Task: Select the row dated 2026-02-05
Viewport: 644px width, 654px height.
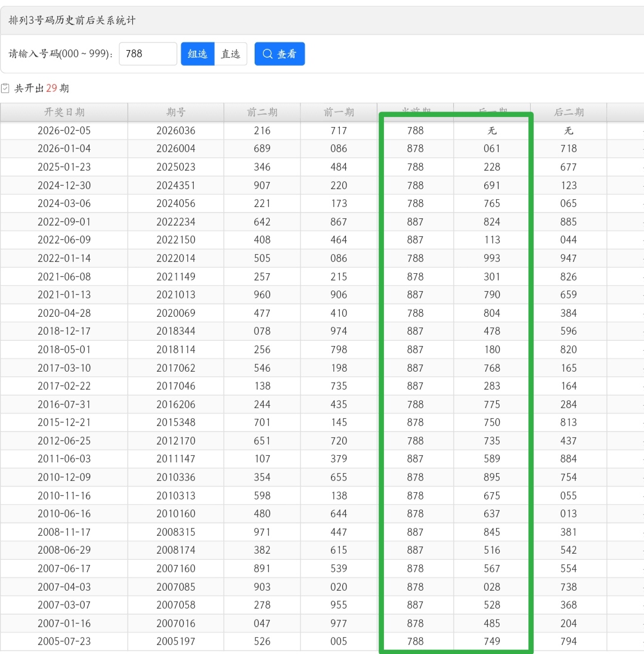Action: click(x=64, y=131)
